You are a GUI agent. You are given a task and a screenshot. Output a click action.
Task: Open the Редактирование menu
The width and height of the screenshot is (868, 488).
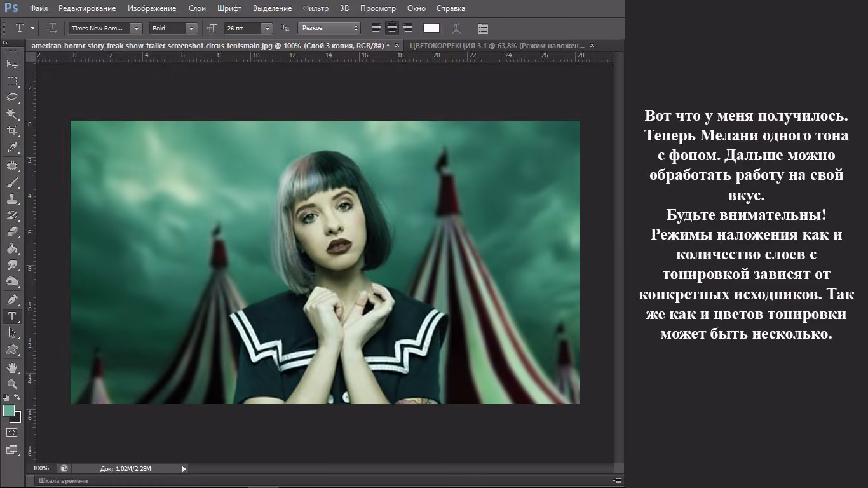tap(87, 8)
